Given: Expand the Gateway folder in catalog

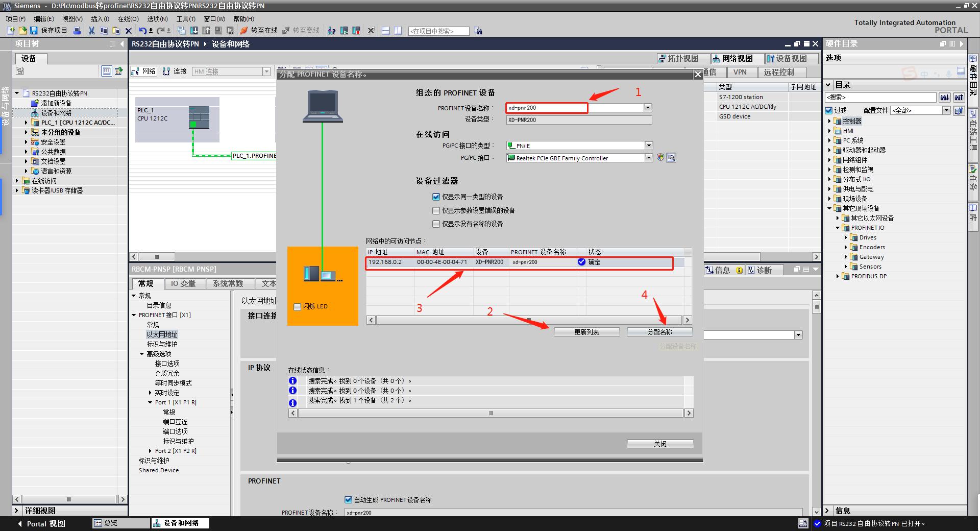Looking at the screenshot, I should coord(846,257).
